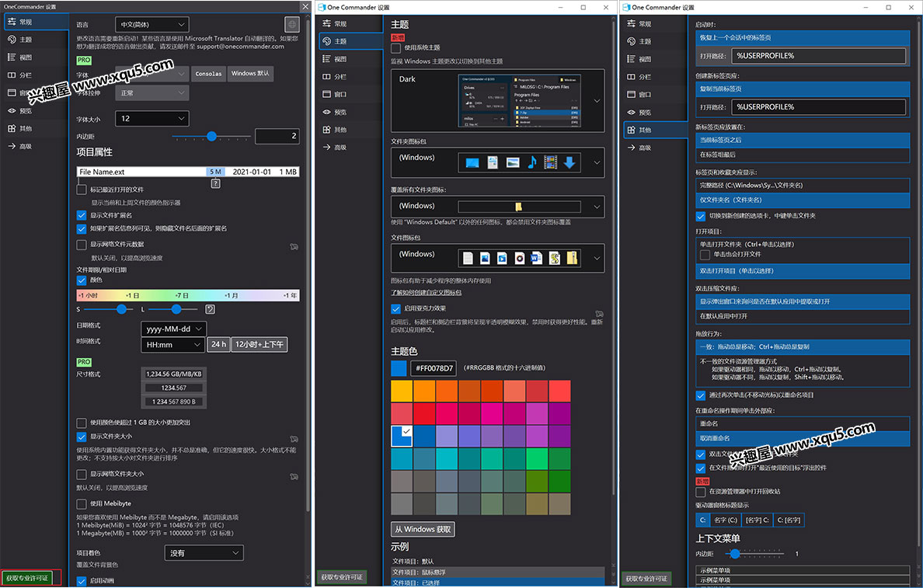The height and width of the screenshot is (588, 923).
Task: Expand the 文件图标包 (Windows) dropdown
Action: (497, 258)
